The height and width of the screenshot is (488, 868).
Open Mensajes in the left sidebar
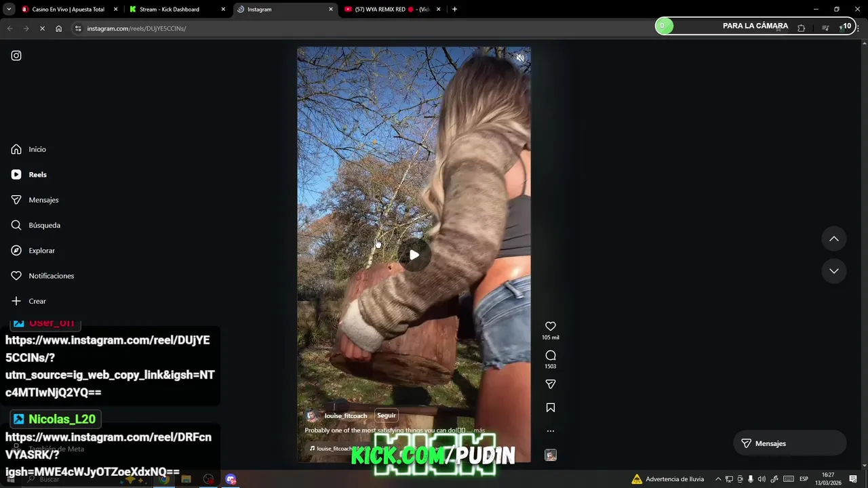(x=35, y=200)
